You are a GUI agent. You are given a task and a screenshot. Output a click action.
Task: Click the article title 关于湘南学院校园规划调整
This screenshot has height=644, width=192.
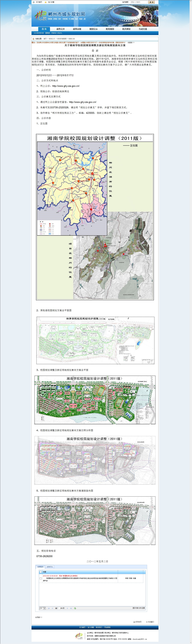click(95, 46)
